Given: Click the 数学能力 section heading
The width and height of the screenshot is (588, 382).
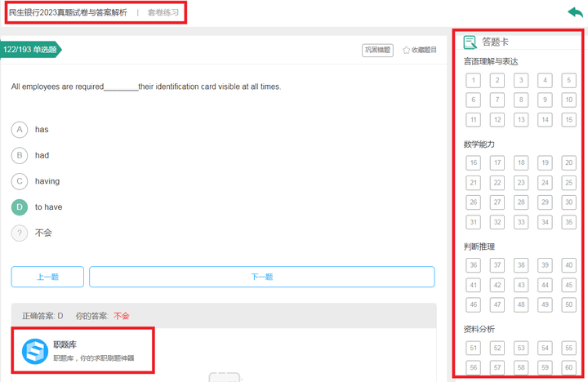Looking at the screenshot, I should (x=479, y=144).
